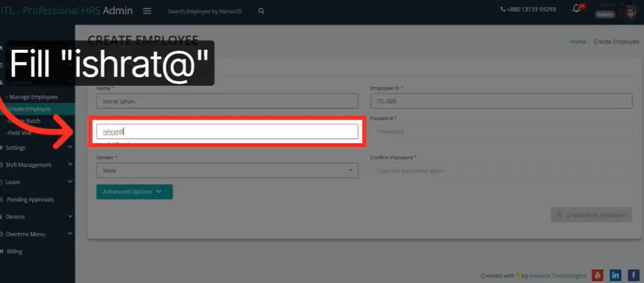644x283 pixels.
Task: Click the Create Employee breadcrumb text
Action: (x=616, y=42)
